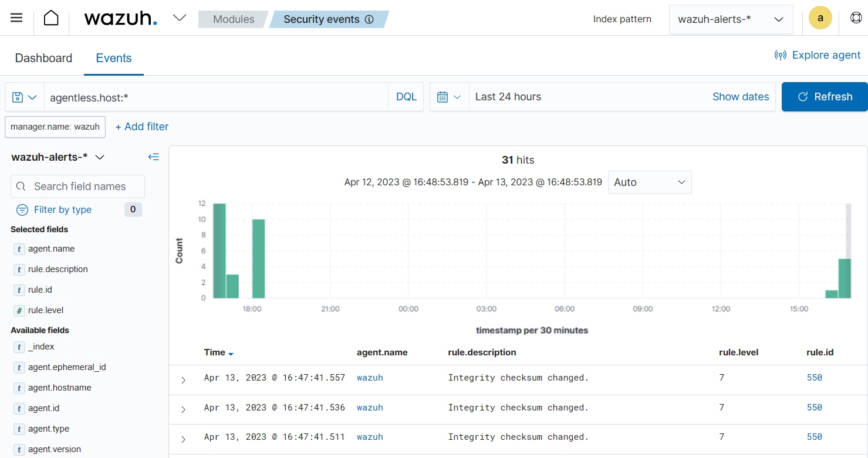Expand the Wazuh app menu chevron

[x=180, y=18]
